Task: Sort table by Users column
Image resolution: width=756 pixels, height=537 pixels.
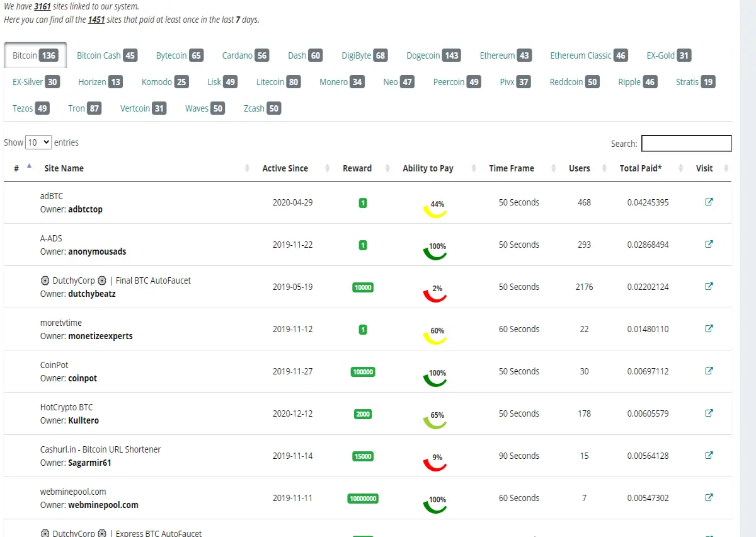Action: [x=585, y=168]
